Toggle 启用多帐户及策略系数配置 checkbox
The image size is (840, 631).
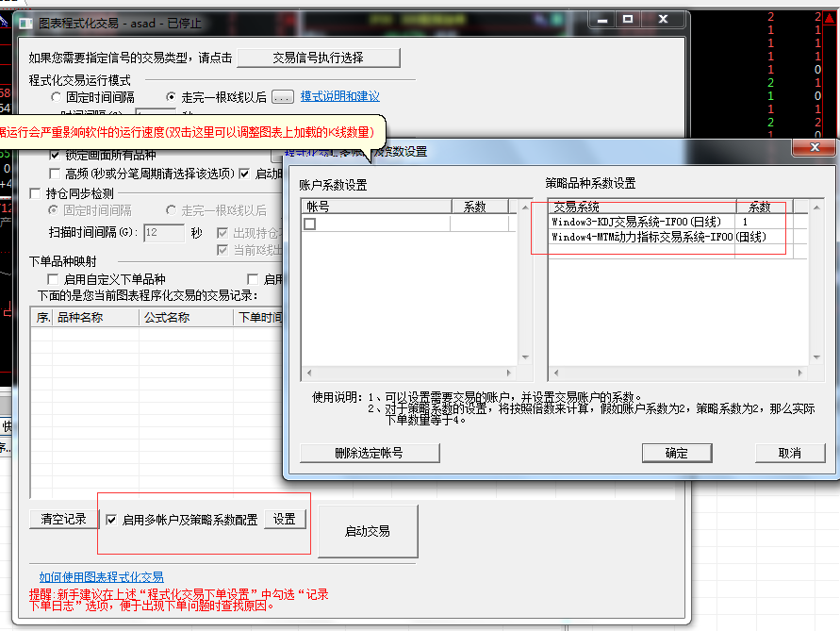[112, 520]
